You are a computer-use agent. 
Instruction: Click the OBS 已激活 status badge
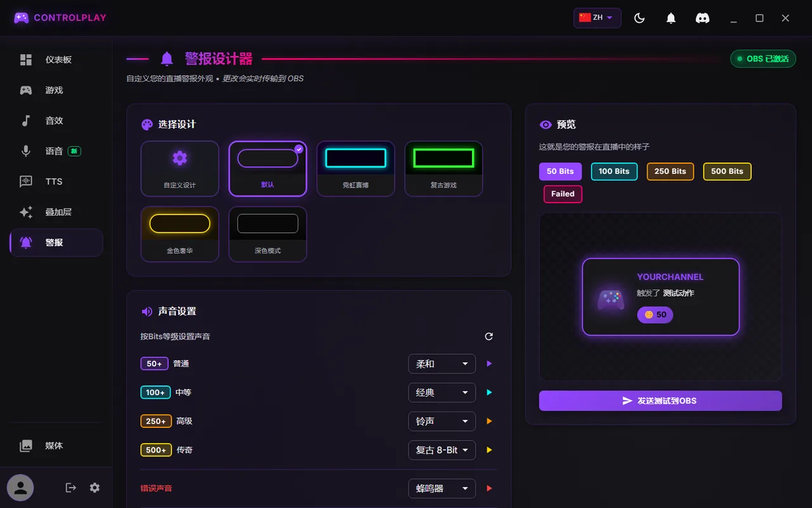763,59
